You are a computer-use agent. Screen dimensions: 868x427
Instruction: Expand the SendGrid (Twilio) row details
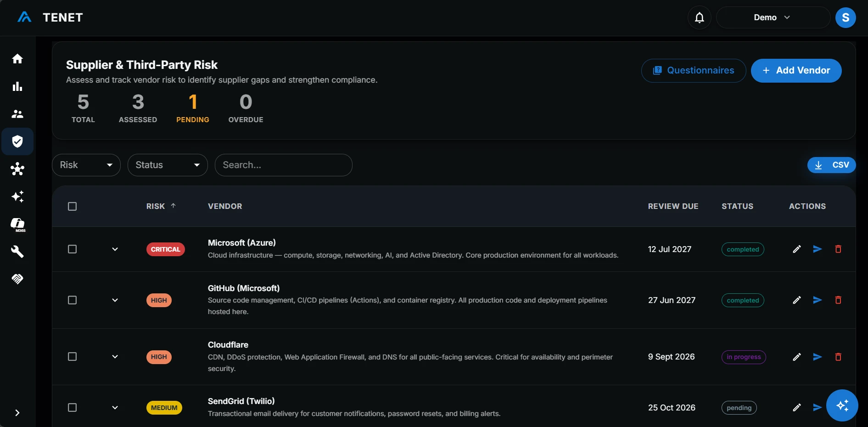[115, 407]
